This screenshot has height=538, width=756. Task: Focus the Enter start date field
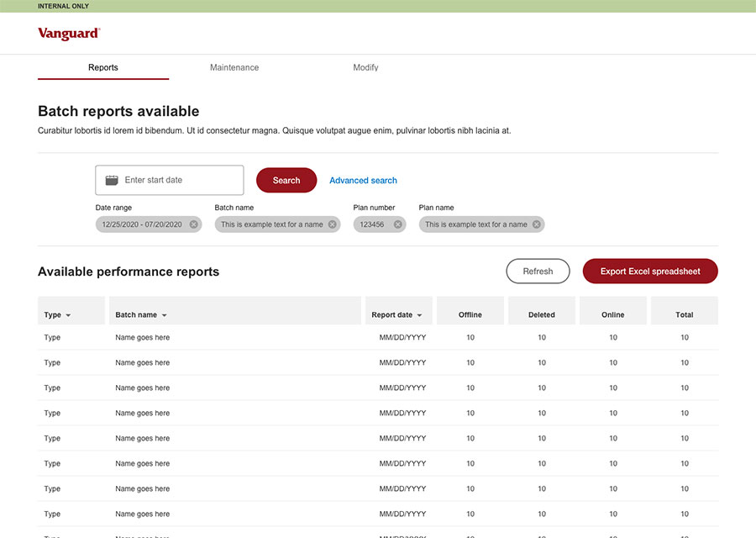coord(169,180)
